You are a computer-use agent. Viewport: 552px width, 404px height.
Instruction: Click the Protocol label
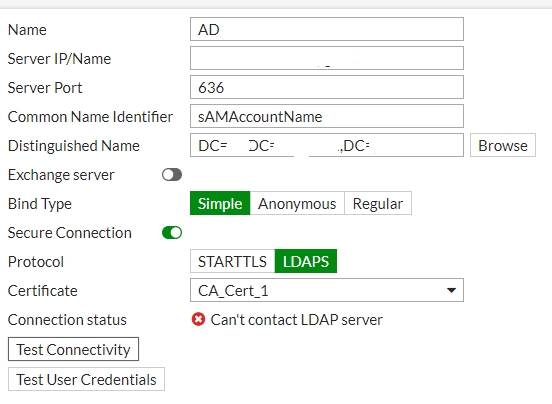pyautogui.click(x=36, y=262)
